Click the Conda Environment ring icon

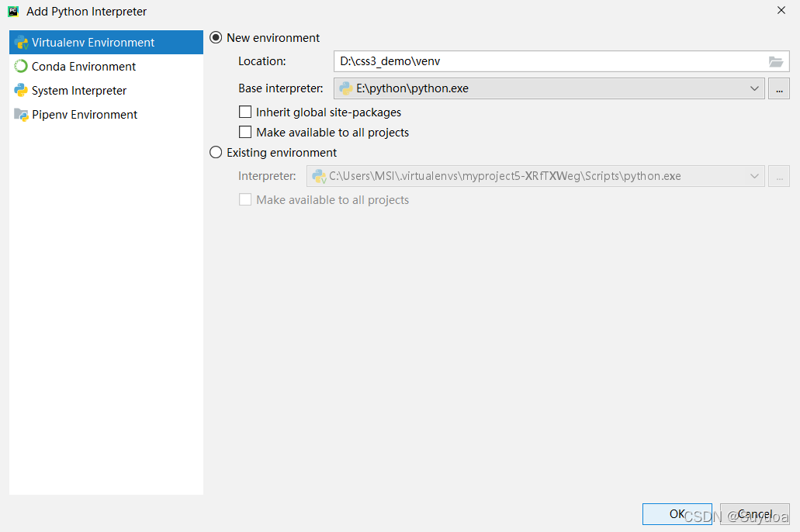(21, 67)
